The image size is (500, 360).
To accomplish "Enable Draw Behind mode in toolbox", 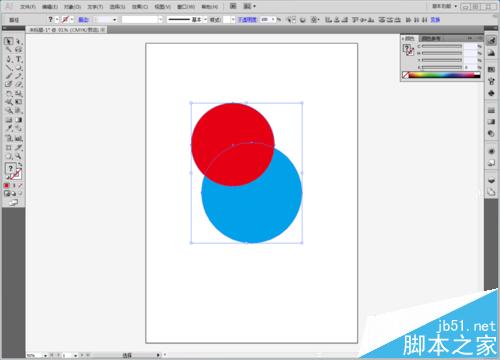I will (x=13, y=193).
